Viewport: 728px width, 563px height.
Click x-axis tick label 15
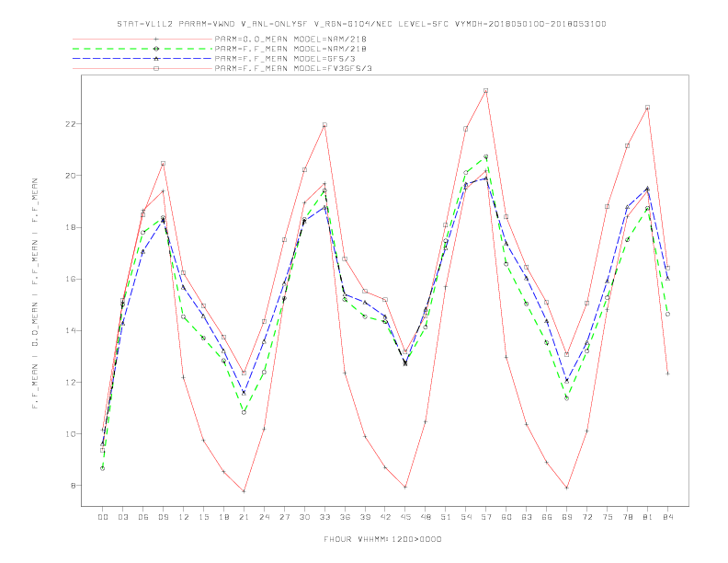pos(203,517)
